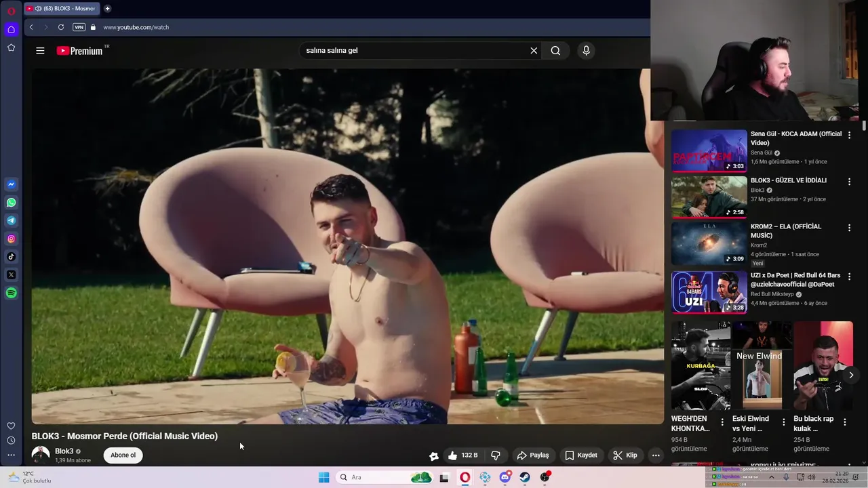Start voice search with the microphone
The width and height of the screenshot is (868, 488).
coord(587,51)
